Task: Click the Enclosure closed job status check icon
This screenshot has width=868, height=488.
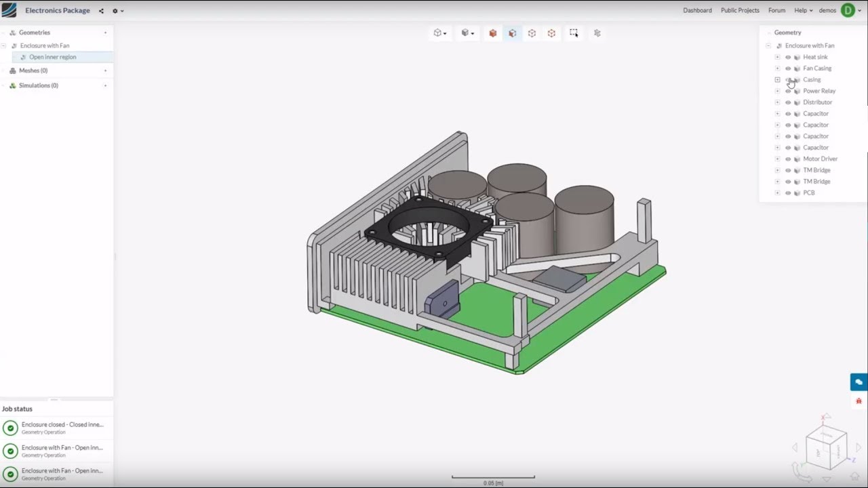Action: 10,428
